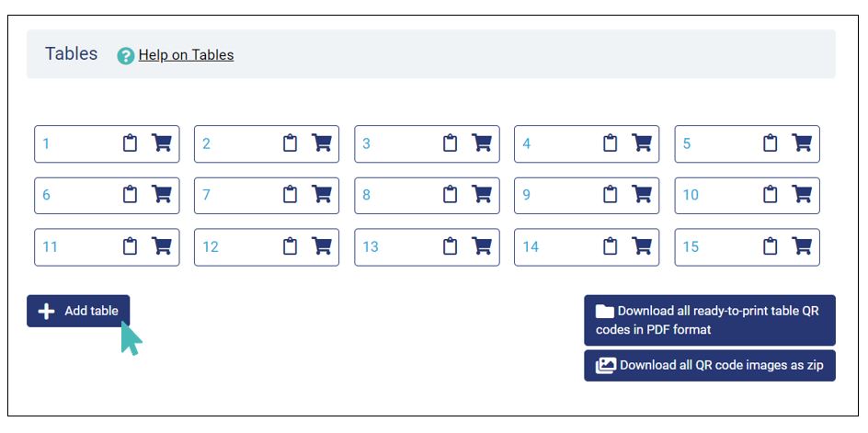Open the cart icon for table 4

pos(642,142)
